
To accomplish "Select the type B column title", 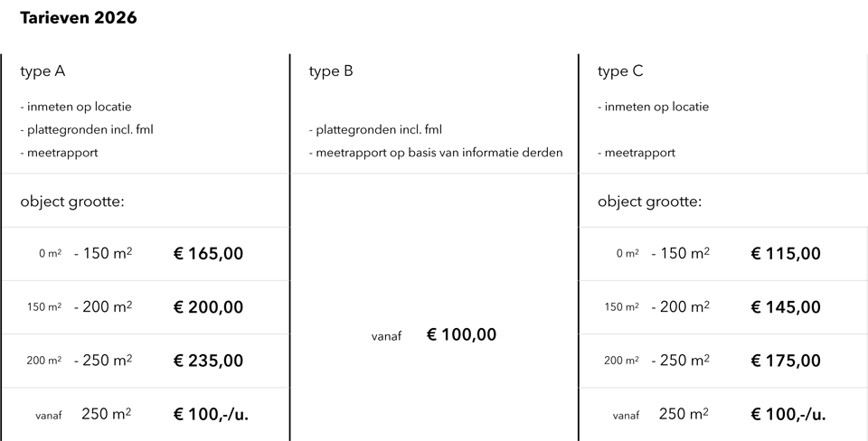I will [x=331, y=71].
